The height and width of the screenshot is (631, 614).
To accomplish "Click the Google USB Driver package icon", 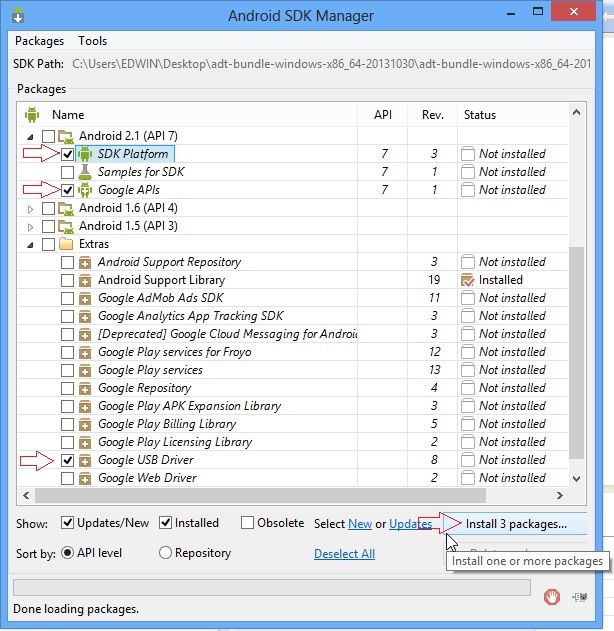I will pos(84,461).
